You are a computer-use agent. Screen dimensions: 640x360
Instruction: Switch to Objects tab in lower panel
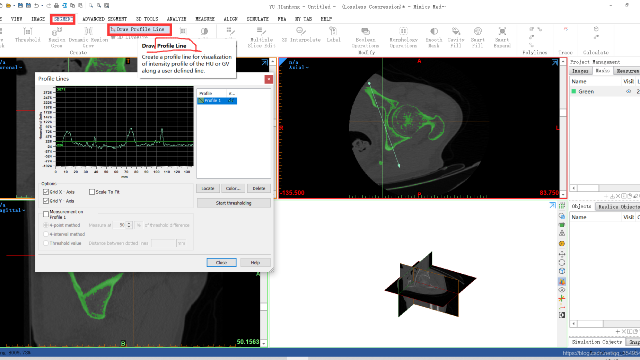pyautogui.click(x=582, y=207)
